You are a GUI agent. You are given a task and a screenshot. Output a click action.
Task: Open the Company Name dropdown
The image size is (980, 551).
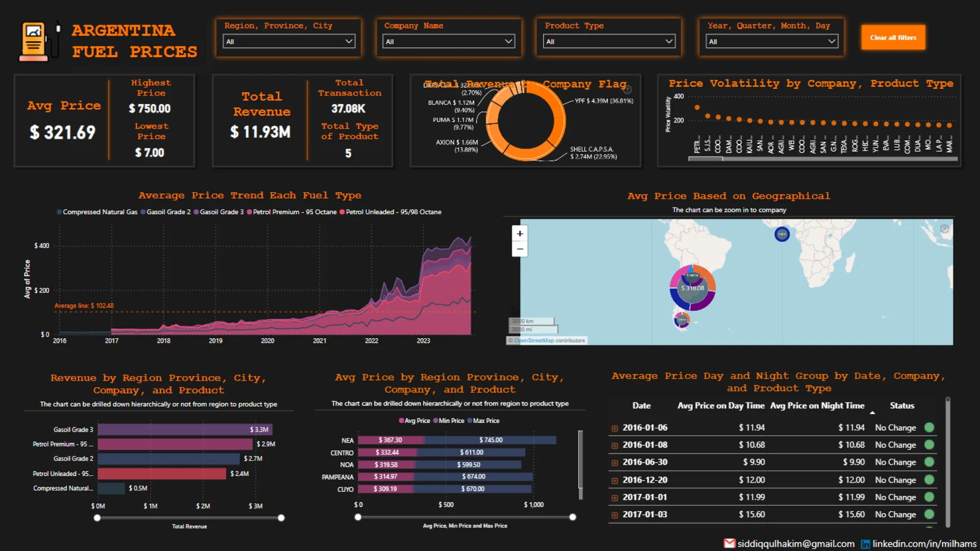pyautogui.click(x=449, y=41)
